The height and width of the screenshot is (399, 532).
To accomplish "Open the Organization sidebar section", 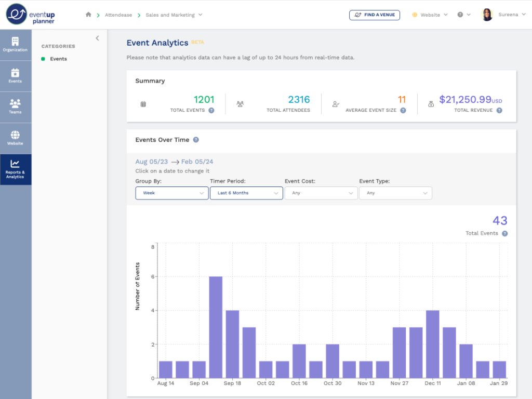I will point(15,45).
